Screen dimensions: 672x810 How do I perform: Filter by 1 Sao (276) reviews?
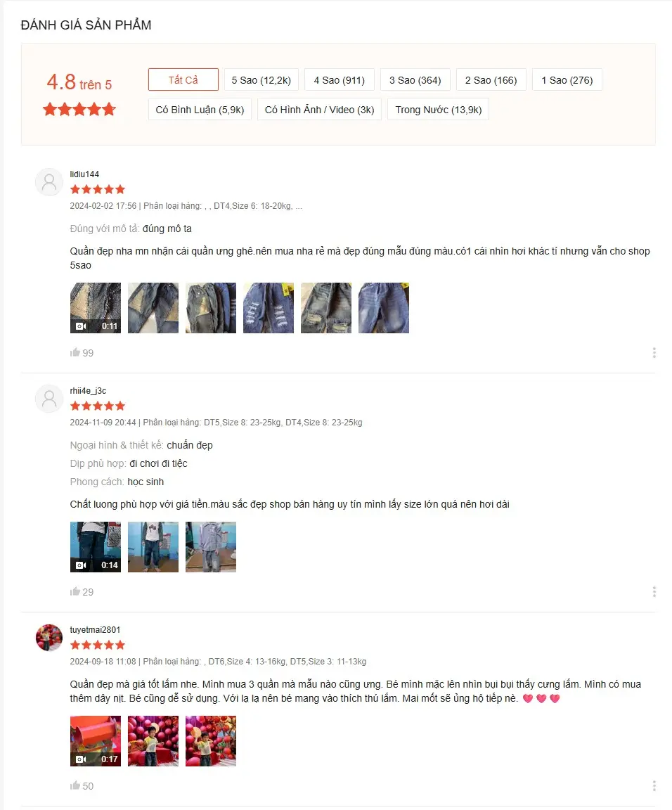(x=567, y=79)
